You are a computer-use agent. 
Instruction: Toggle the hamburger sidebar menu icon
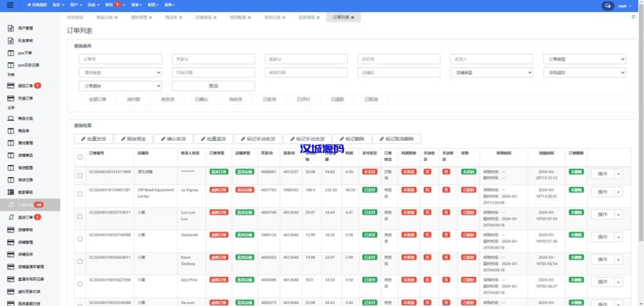click(10, 5)
